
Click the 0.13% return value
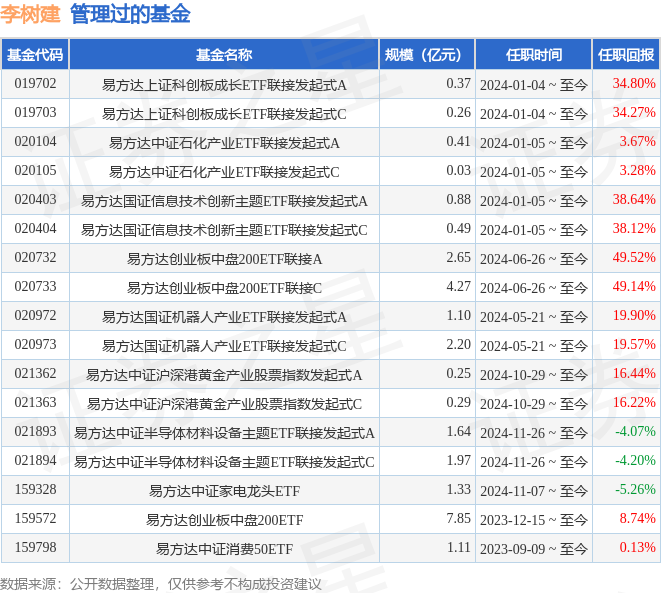(637, 547)
